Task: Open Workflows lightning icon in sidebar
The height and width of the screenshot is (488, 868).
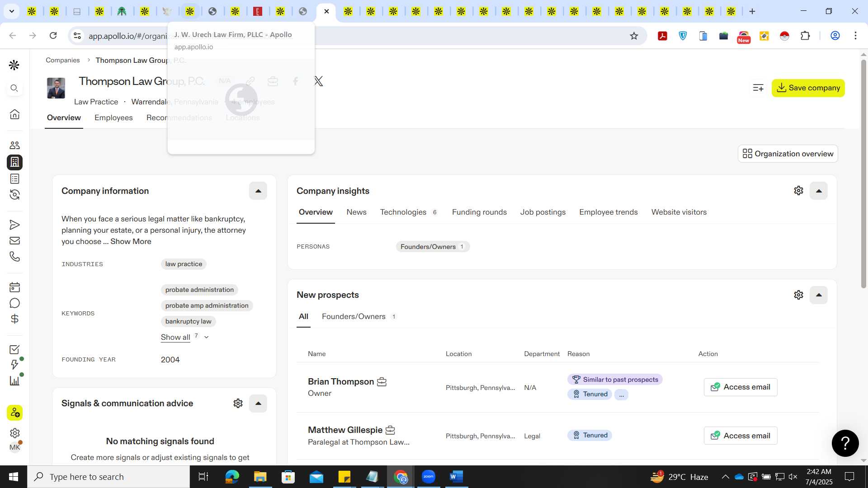Action: click(x=14, y=365)
